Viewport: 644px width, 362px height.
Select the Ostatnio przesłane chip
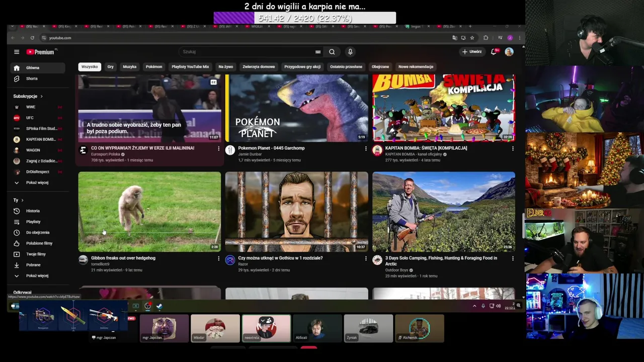pyautogui.click(x=346, y=66)
